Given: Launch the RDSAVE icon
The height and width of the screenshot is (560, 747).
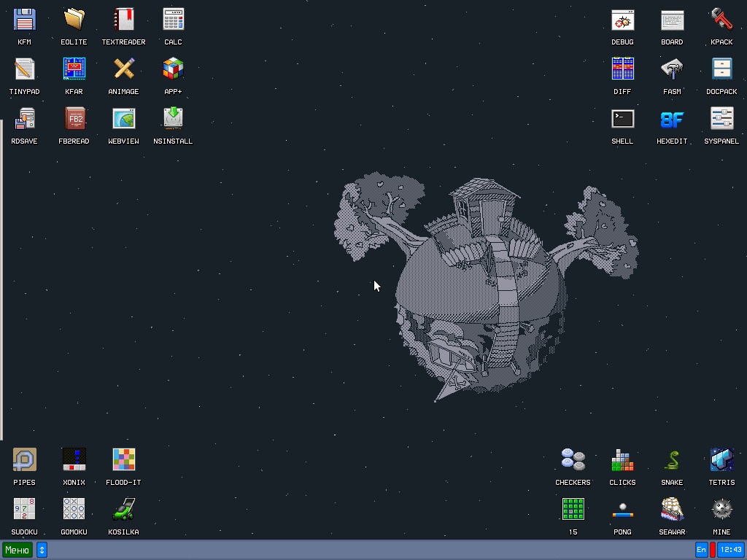Looking at the screenshot, I should click(24, 119).
